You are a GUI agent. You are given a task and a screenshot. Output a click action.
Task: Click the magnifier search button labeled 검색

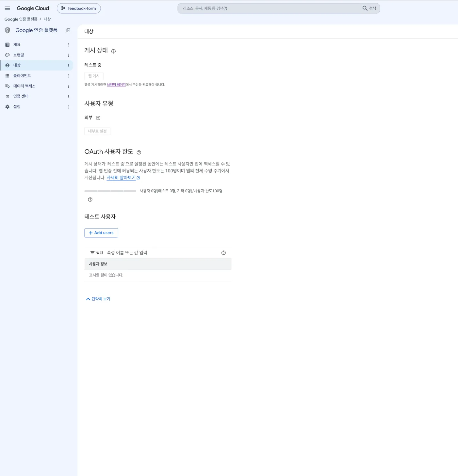(369, 8)
